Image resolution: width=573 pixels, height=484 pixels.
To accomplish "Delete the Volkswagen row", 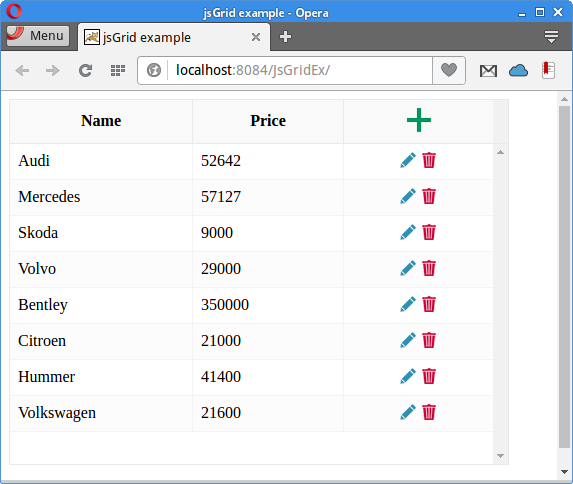I will pos(429,412).
